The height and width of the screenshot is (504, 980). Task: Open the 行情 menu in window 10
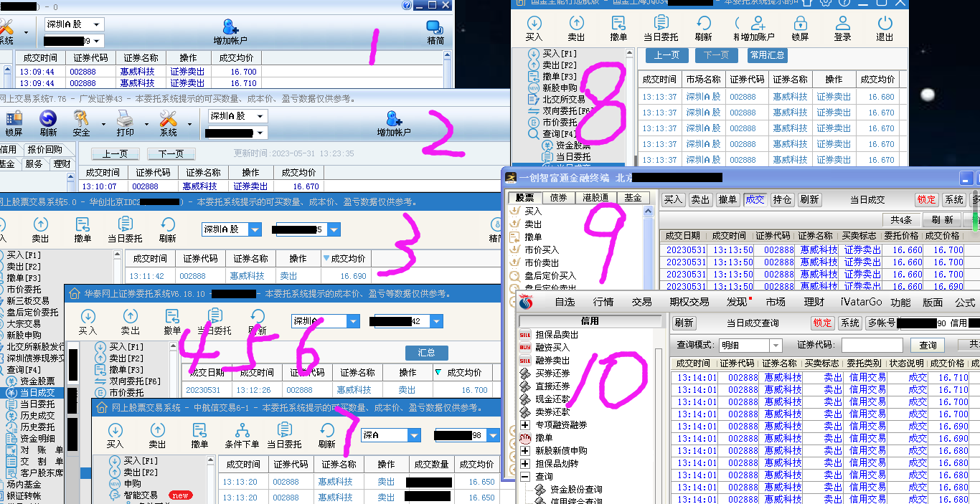click(603, 302)
